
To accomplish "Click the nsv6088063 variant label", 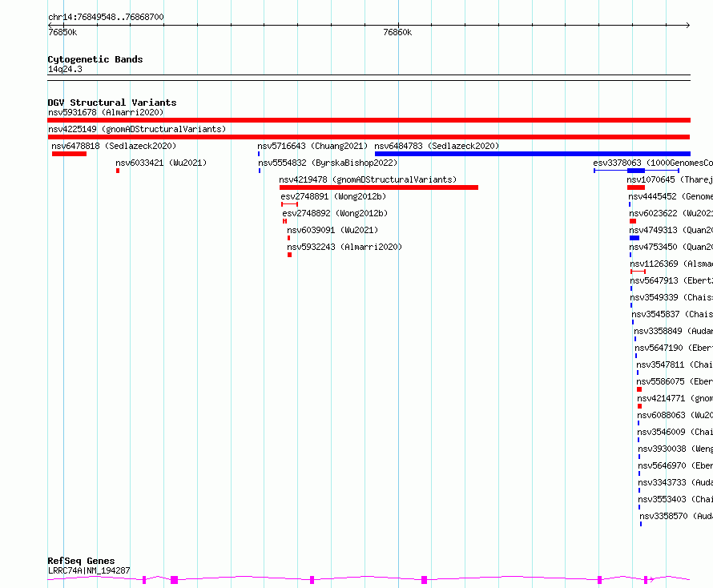I will pyautogui.click(x=675, y=415).
